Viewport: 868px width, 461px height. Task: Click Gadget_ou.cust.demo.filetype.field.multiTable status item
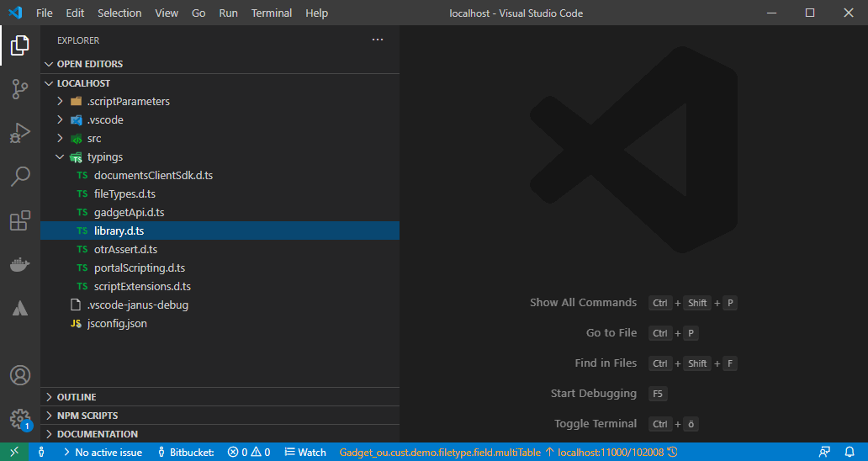[x=440, y=452]
